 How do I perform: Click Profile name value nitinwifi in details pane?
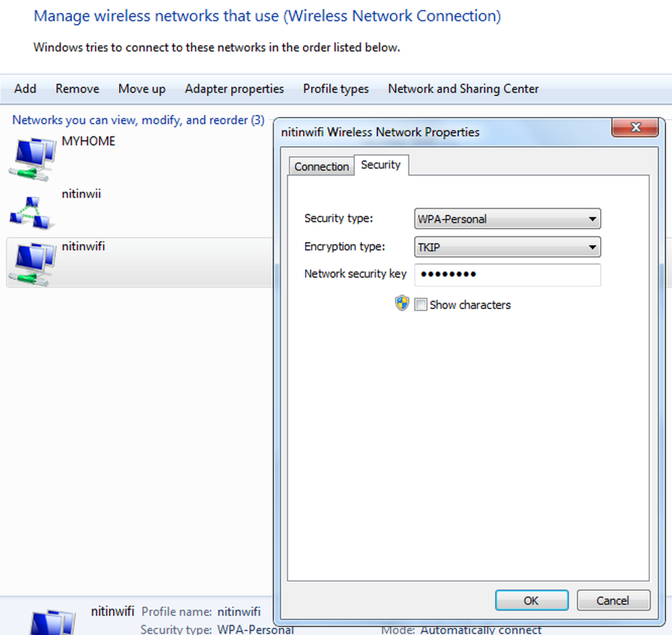(239, 611)
